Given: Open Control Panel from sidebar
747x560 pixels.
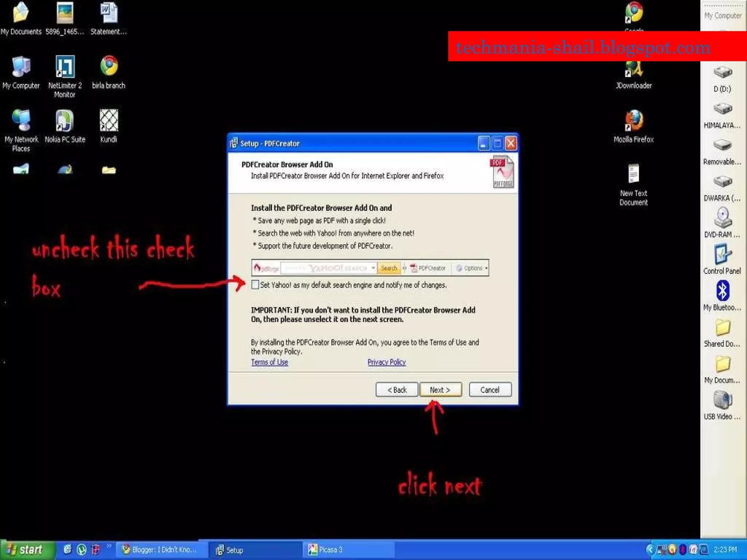Looking at the screenshot, I should pos(722,254).
